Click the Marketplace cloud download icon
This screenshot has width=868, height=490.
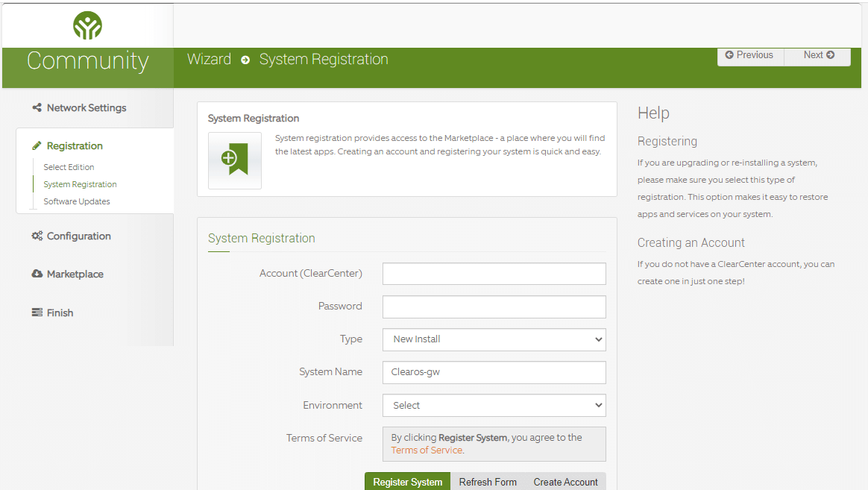(x=37, y=274)
